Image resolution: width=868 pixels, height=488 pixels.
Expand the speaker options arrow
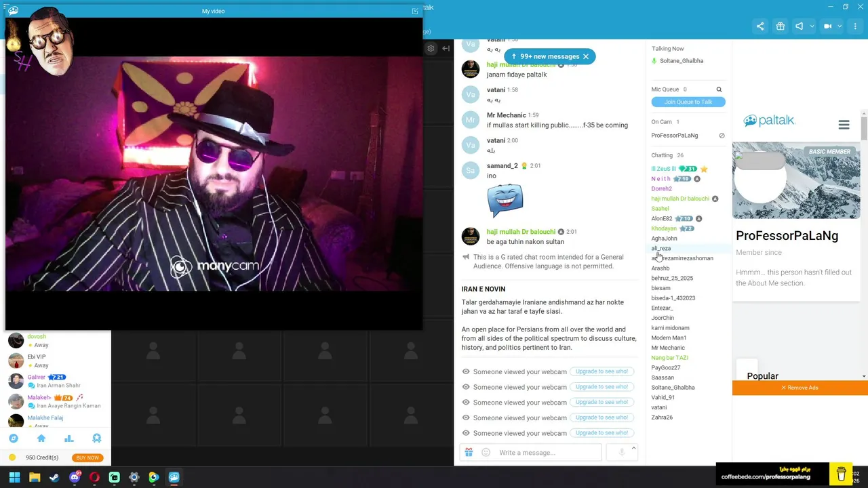[x=811, y=26]
